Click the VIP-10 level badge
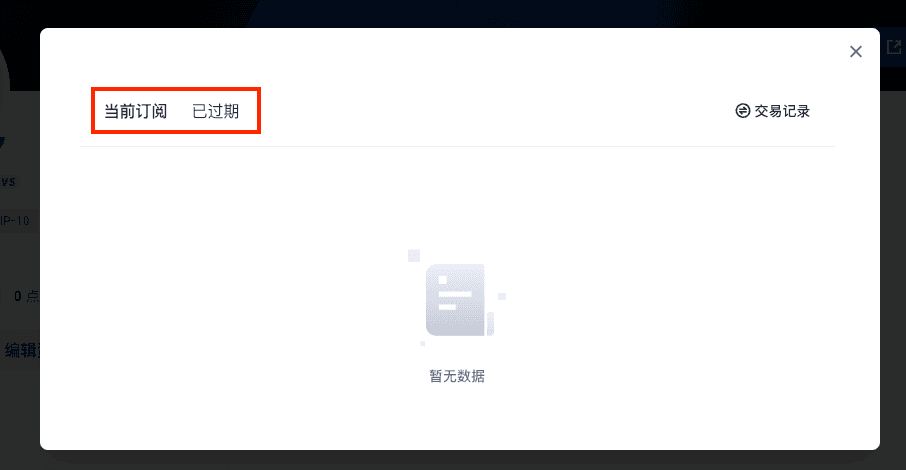Viewport: 906px width, 470px height. 16,220
